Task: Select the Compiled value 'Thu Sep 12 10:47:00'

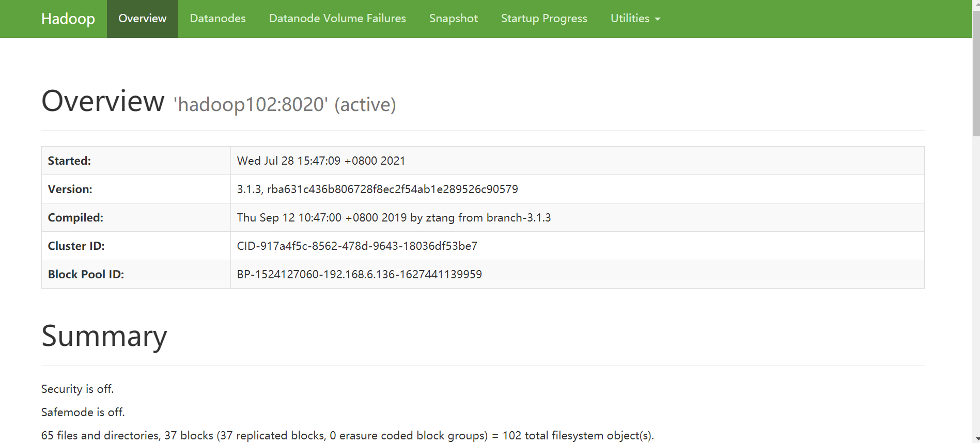Action: [x=394, y=217]
